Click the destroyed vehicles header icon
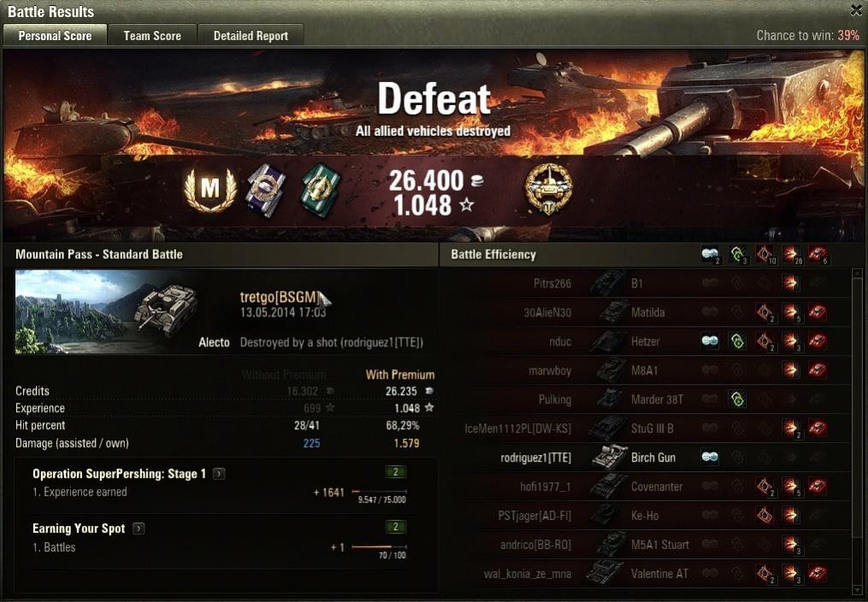The height and width of the screenshot is (602, 868). click(x=818, y=255)
